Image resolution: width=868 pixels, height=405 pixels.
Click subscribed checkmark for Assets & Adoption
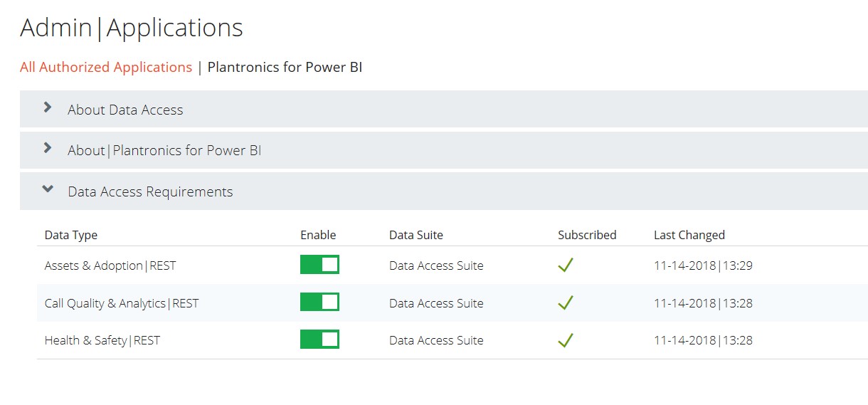pyautogui.click(x=566, y=265)
